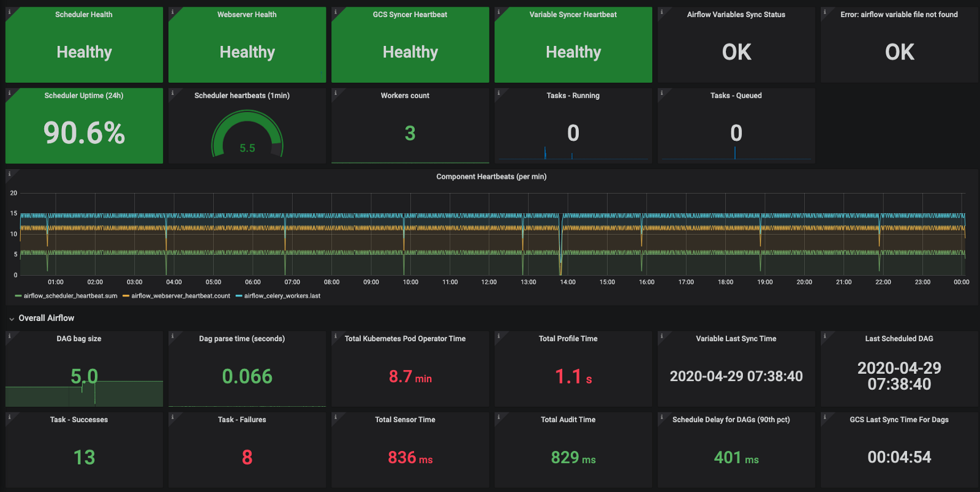Screen dimensions: 980x492
Task: Open the Scheduler Uptime (24h) title menu
Action: [84, 96]
